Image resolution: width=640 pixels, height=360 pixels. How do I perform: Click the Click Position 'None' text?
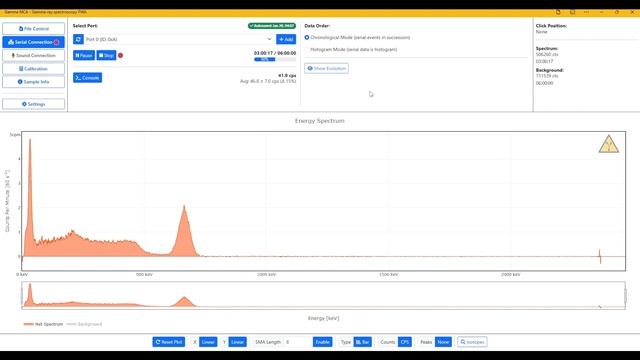[542, 31]
